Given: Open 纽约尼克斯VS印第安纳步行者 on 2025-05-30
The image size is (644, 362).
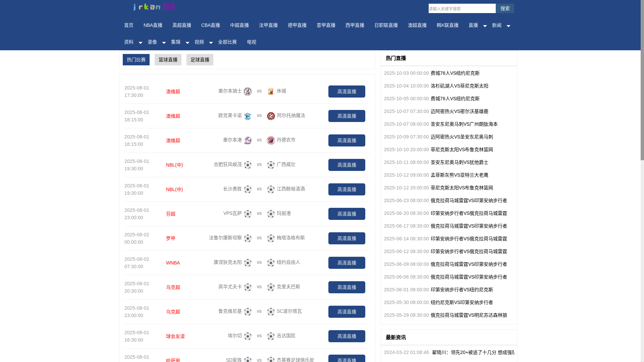Looking at the screenshot, I should pyautogui.click(x=462, y=302).
